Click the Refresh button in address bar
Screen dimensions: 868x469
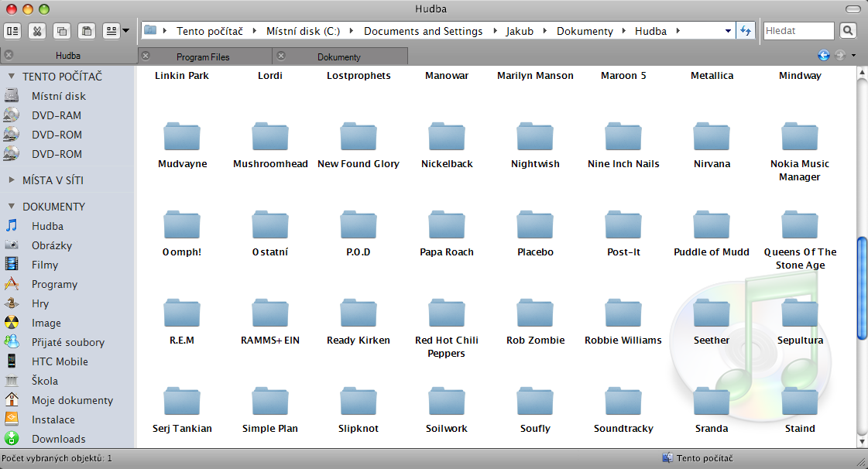[746, 31]
